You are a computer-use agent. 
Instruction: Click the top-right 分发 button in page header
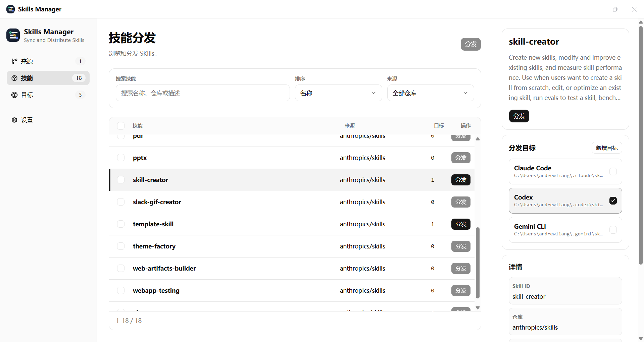click(470, 44)
